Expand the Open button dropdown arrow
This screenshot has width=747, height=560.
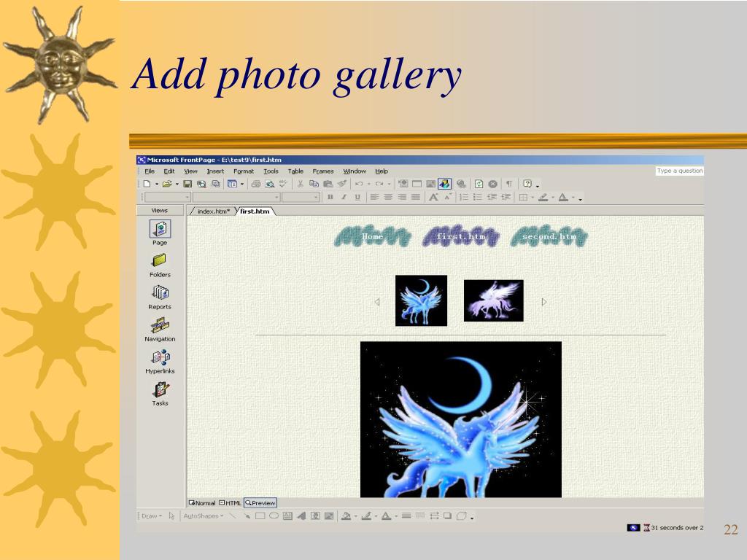(x=177, y=184)
